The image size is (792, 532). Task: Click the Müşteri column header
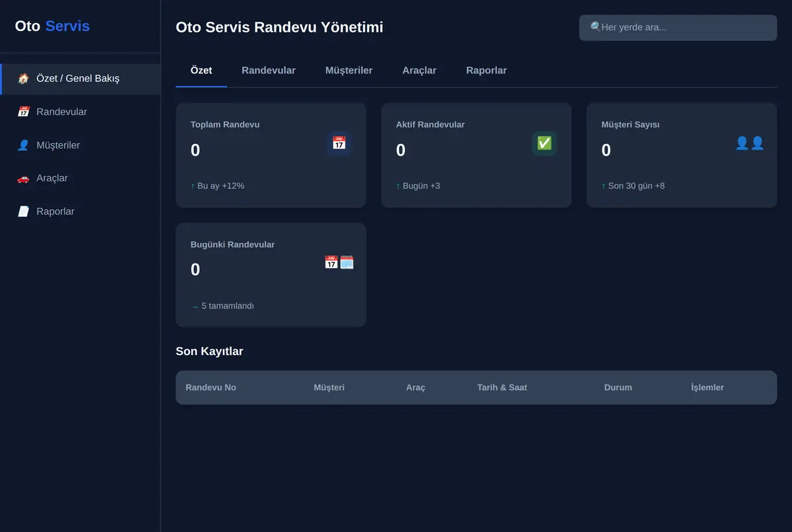click(329, 387)
